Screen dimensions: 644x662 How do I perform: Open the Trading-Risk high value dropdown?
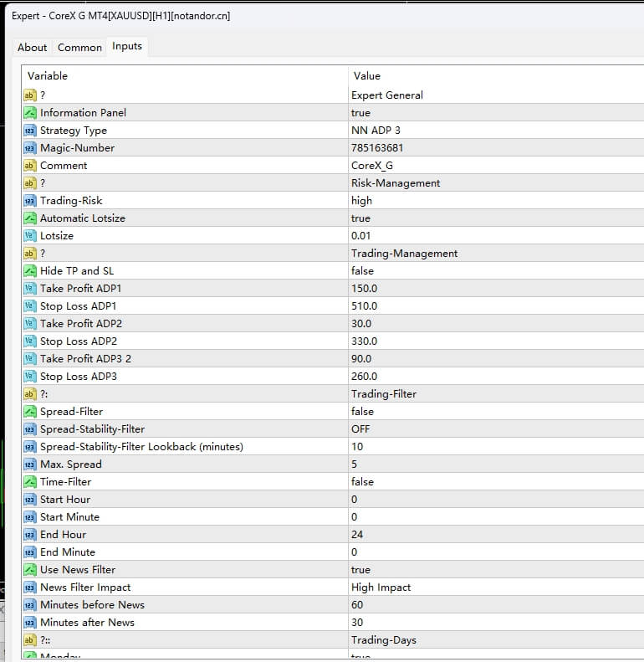coord(361,201)
